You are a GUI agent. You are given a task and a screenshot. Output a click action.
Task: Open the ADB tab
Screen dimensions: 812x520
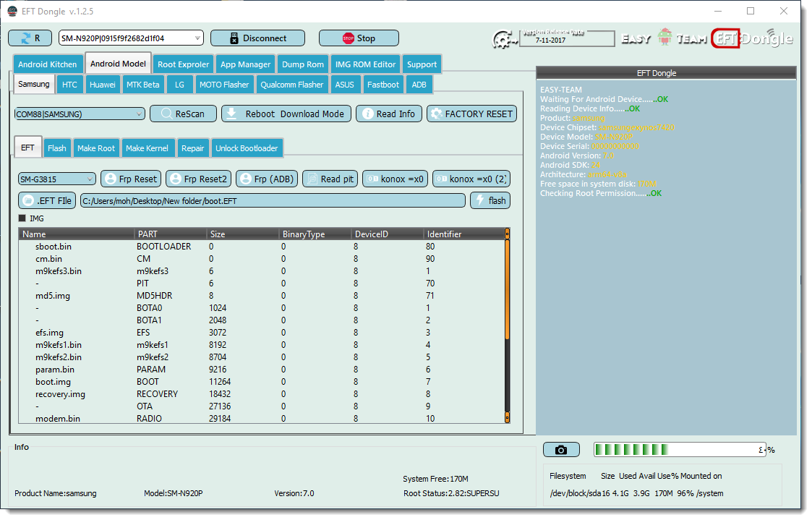pos(419,85)
